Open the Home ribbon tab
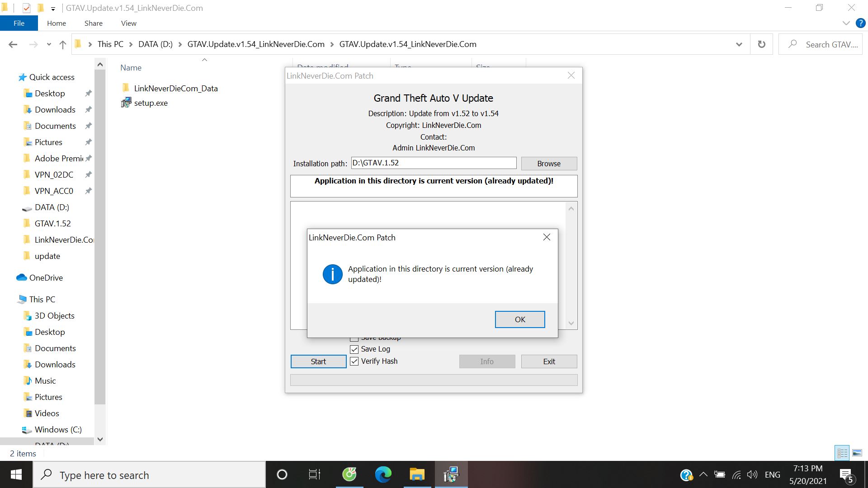 point(57,23)
